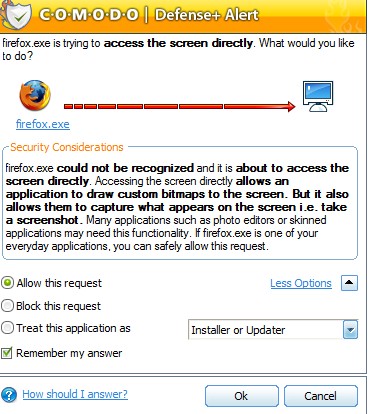Click the Security Considerations group heading
The width and height of the screenshot is (369, 414).
click(x=67, y=147)
